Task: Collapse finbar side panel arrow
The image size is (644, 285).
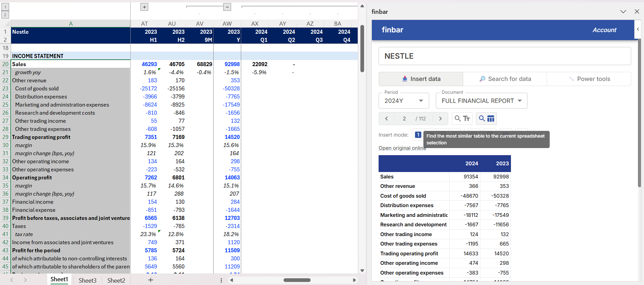Action: point(638,29)
